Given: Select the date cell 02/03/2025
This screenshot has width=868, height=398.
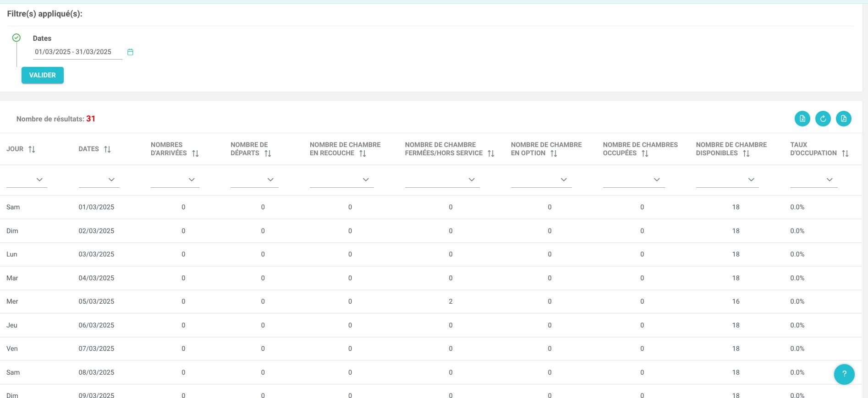Looking at the screenshot, I should (x=96, y=231).
